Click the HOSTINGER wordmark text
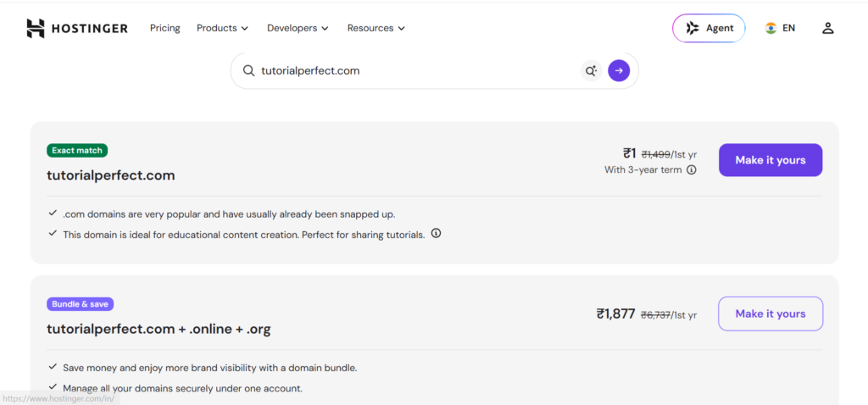Screen dimensions: 868x405 89,28
